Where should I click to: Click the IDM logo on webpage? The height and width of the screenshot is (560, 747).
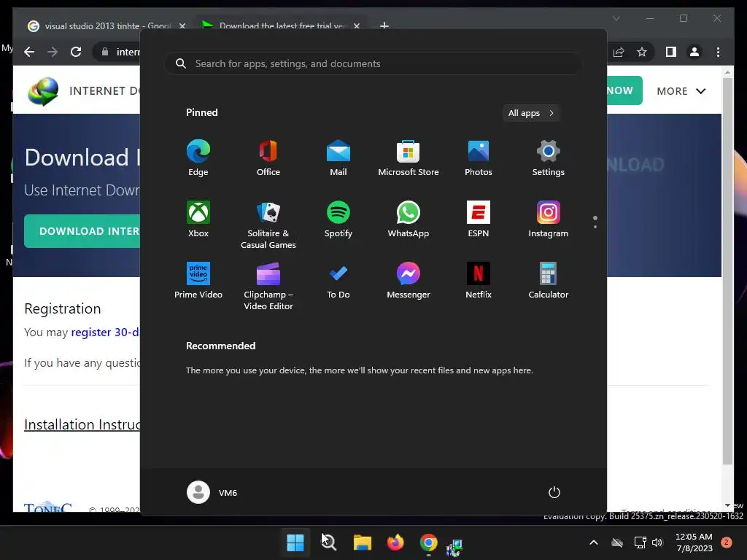(43, 91)
